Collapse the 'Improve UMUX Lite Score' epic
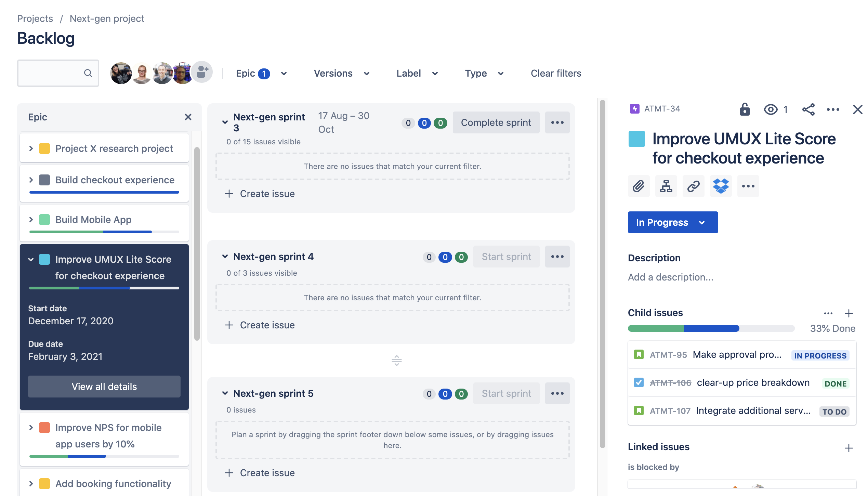This screenshot has height=496, width=868. tap(30, 259)
